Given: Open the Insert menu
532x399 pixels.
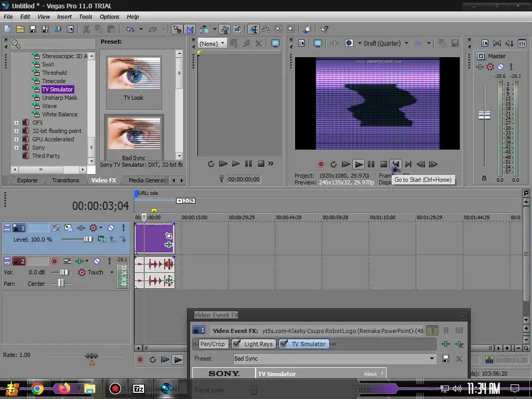Looking at the screenshot, I should pos(64,17).
